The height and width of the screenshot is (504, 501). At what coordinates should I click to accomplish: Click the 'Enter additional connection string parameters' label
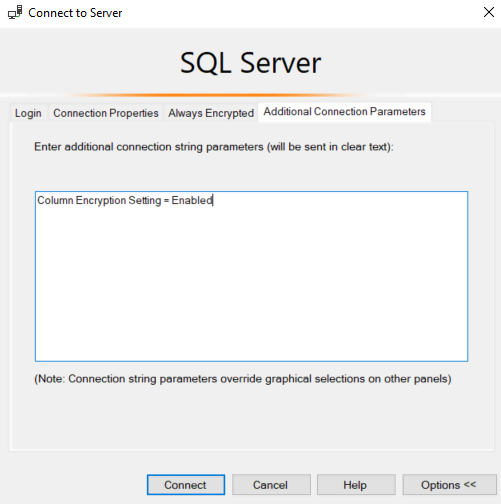coord(214,147)
